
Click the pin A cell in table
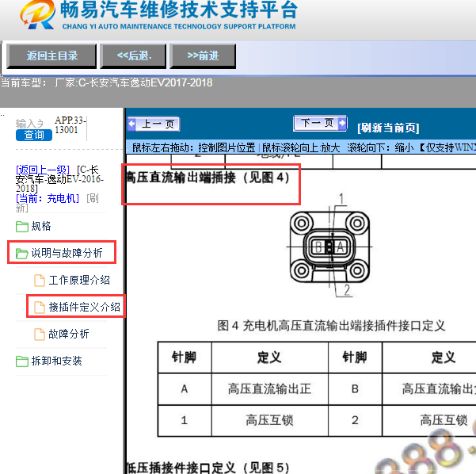185,389
